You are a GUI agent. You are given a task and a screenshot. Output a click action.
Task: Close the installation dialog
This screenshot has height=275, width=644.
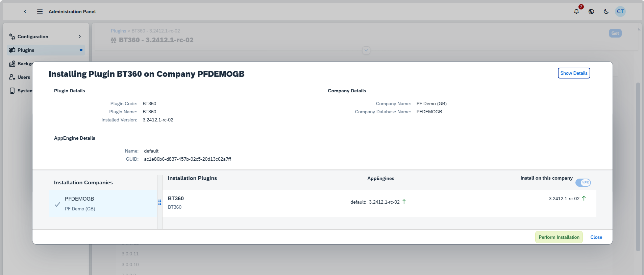596,237
